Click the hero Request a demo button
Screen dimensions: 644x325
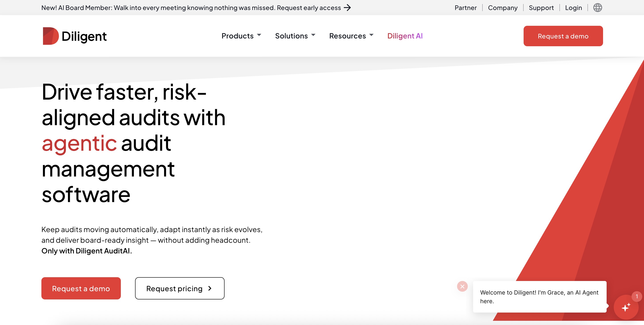pyautogui.click(x=81, y=288)
